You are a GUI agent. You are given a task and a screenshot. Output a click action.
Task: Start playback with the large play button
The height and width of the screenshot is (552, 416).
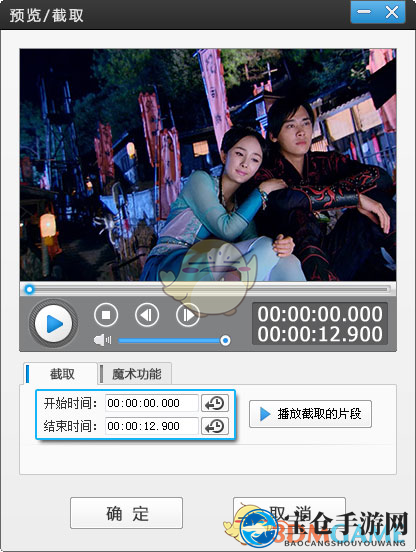(53, 323)
